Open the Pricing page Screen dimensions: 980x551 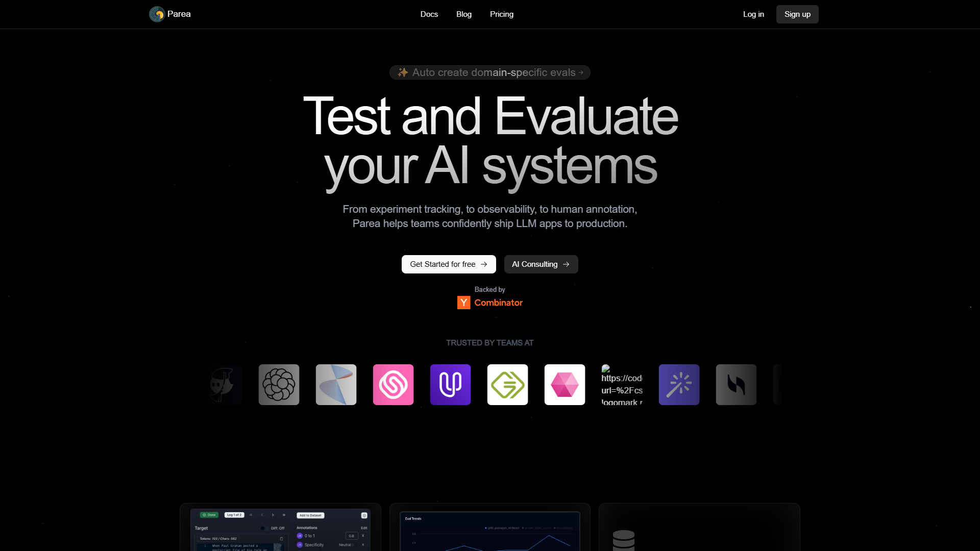point(502,14)
